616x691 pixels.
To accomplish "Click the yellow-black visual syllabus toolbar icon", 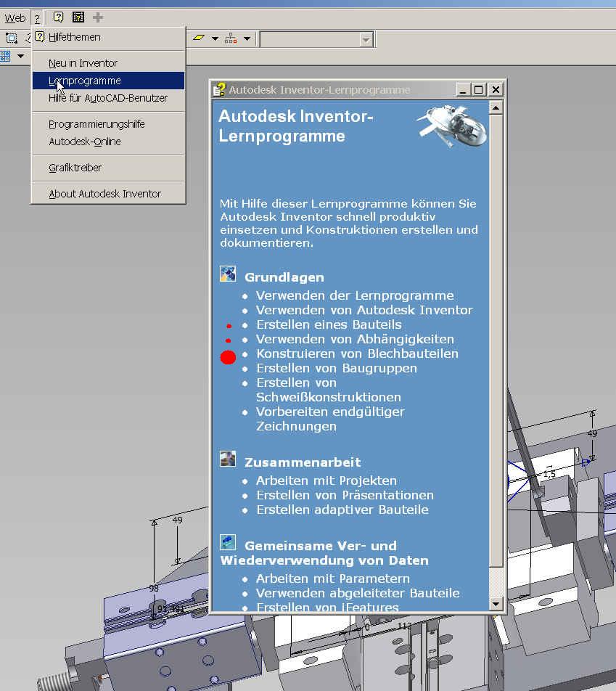I will tap(78, 17).
